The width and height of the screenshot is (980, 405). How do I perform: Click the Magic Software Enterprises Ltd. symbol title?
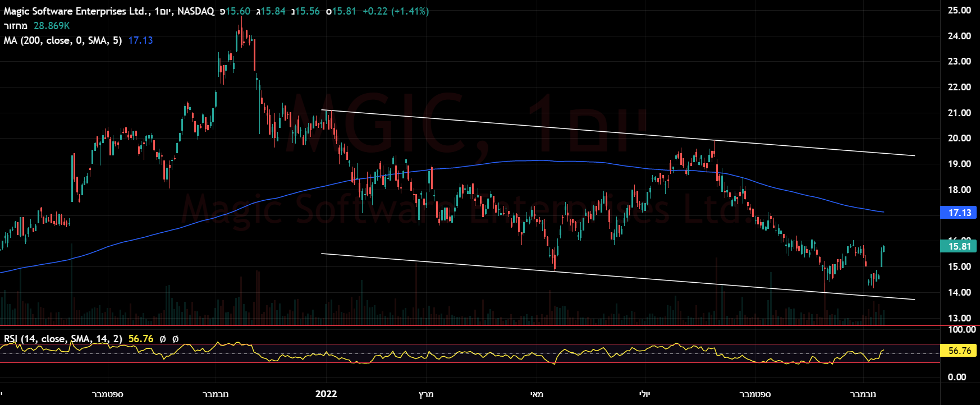click(77, 11)
